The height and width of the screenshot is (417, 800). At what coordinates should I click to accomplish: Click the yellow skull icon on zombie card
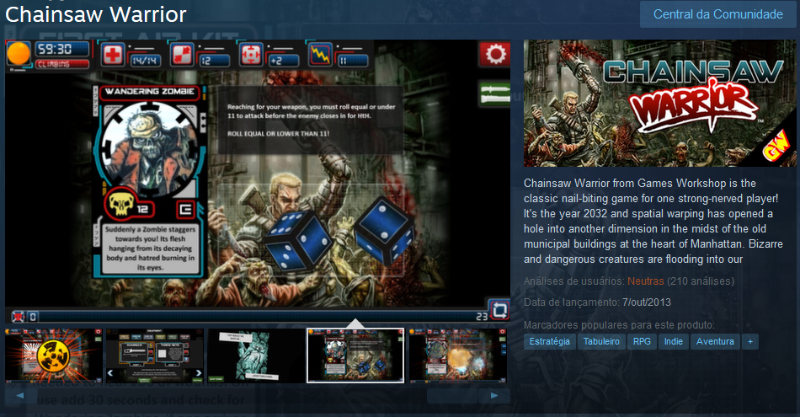pyautogui.click(x=121, y=204)
